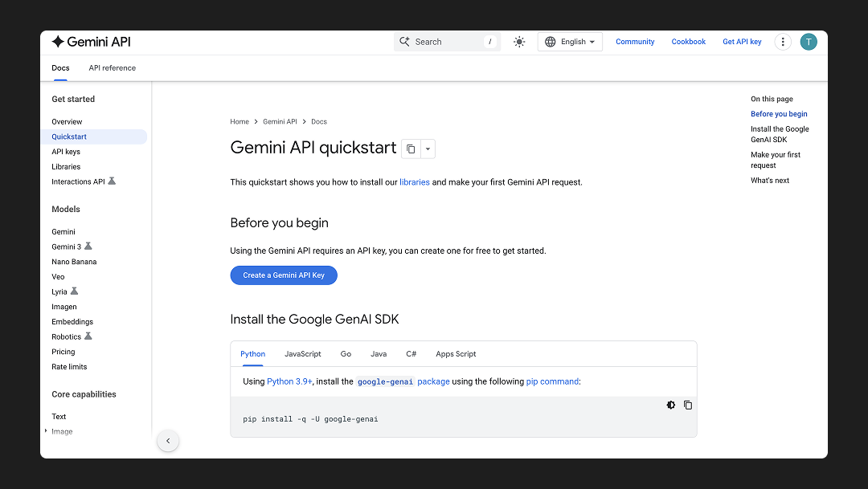Select the JavaScript code tab

pyautogui.click(x=303, y=354)
